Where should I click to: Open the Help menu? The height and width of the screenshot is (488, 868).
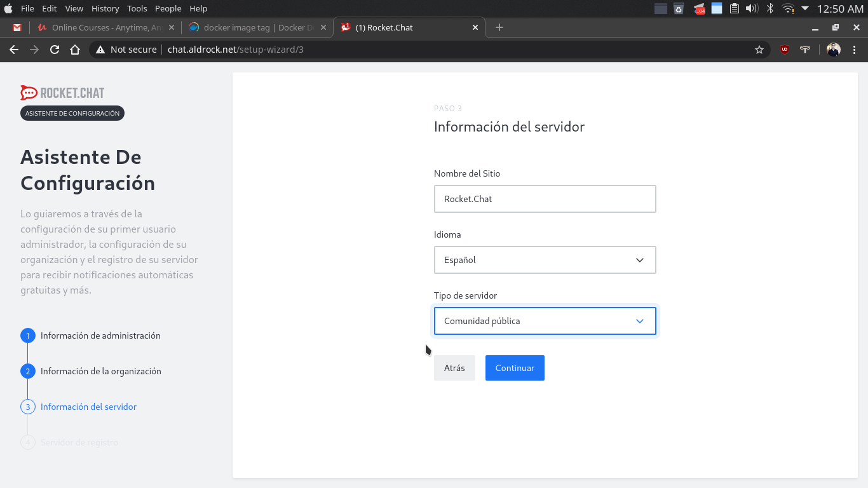click(x=198, y=8)
